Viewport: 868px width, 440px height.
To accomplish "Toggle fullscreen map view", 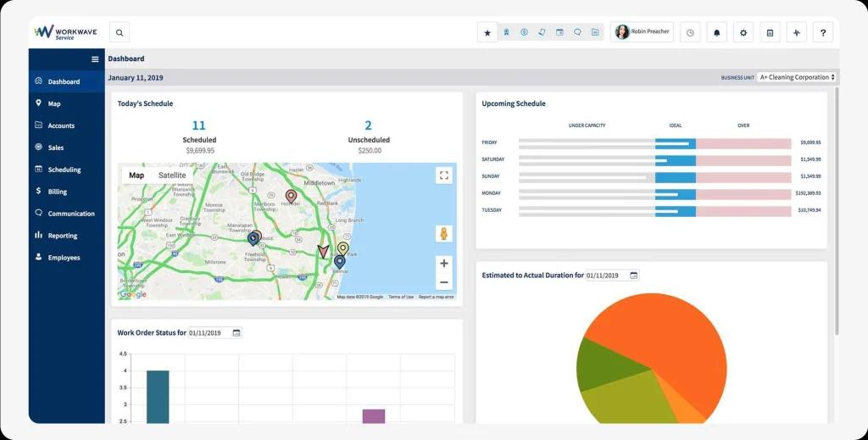I will coord(443,175).
